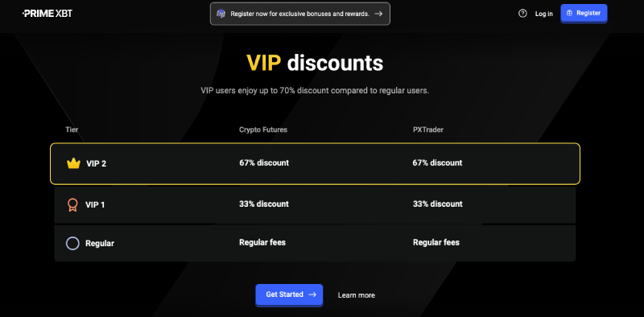Open the Learn more link

(x=356, y=294)
